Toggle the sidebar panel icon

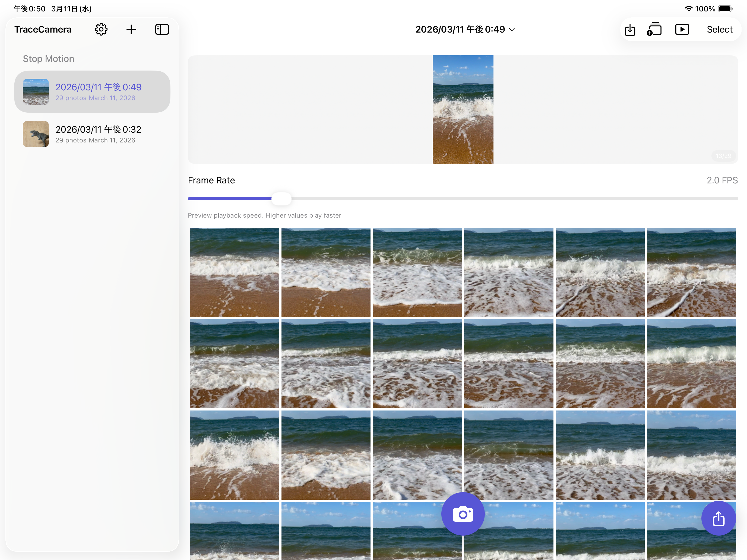[162, 29]
